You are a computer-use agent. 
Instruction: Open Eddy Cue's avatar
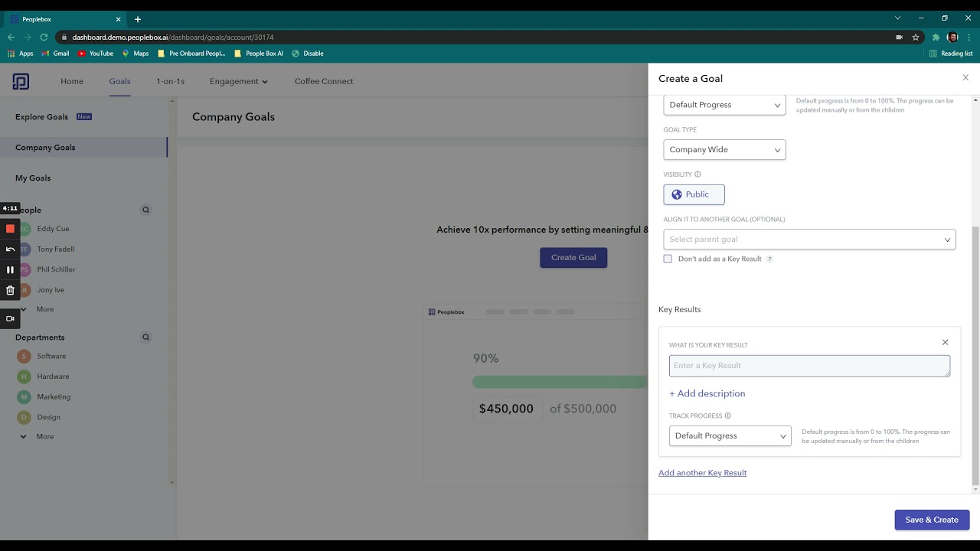[24, 229]
